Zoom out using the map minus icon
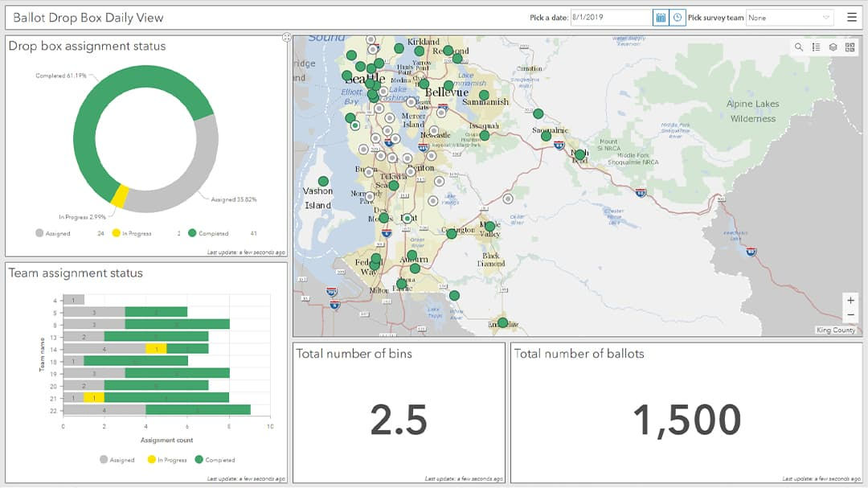The width and height of the screenshot is (868, 488). click(x=850, y=314)
